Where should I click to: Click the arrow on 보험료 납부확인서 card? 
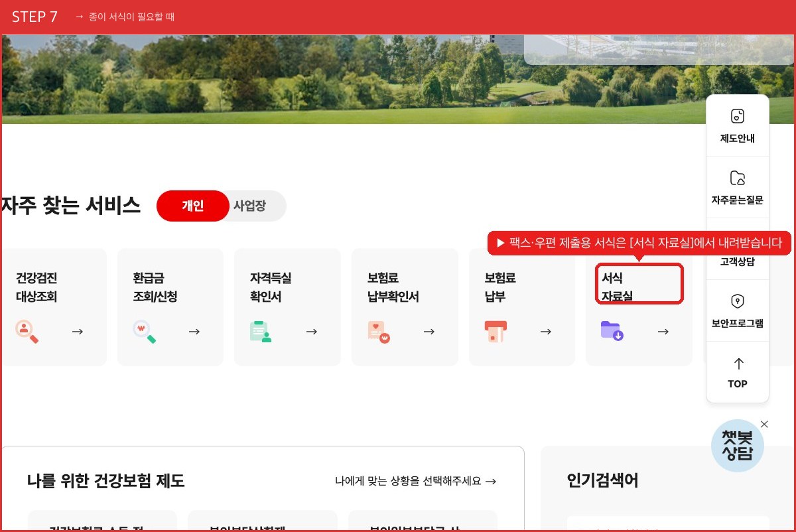[429, 332]
